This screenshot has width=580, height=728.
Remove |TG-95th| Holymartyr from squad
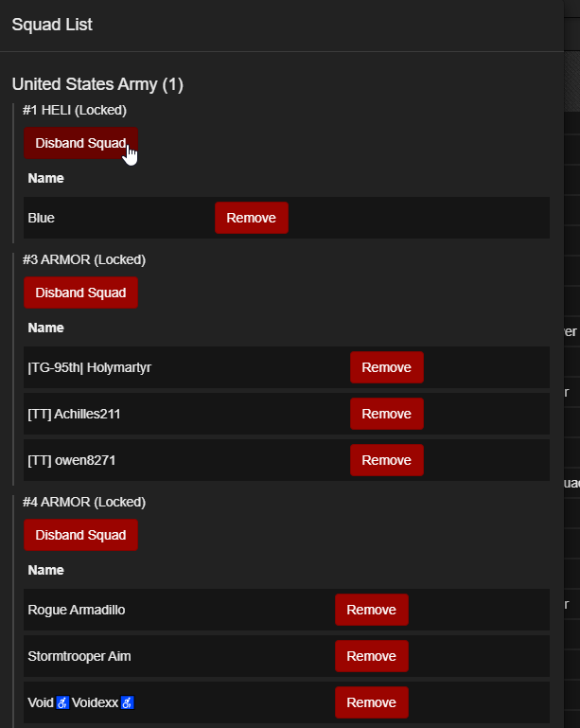(387, 367)
